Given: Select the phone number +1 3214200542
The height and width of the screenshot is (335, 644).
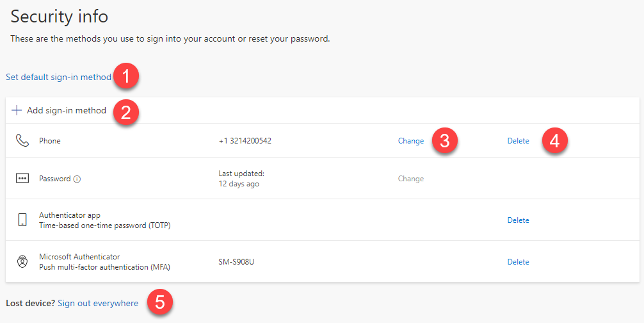Looking at the screenshot, I should click(245, 141).
